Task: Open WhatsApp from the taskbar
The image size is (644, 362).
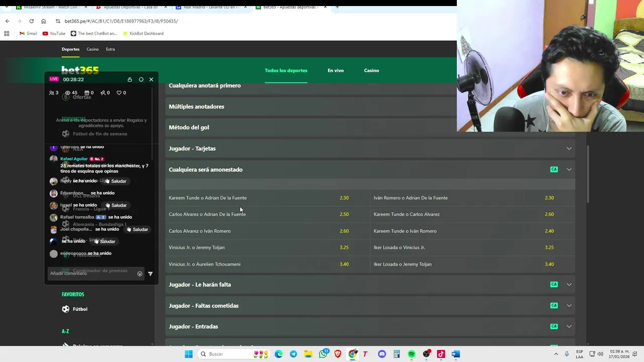Action: 323,354
